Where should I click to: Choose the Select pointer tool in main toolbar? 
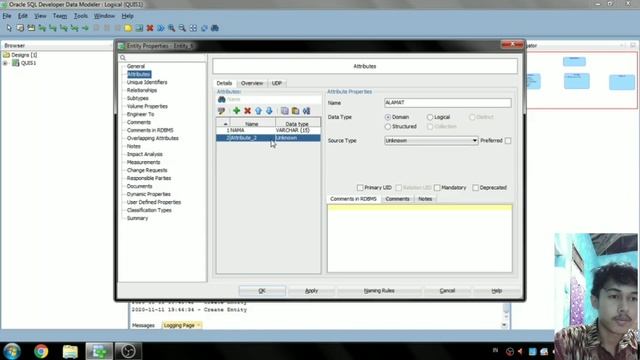click(x=9, y=28)
